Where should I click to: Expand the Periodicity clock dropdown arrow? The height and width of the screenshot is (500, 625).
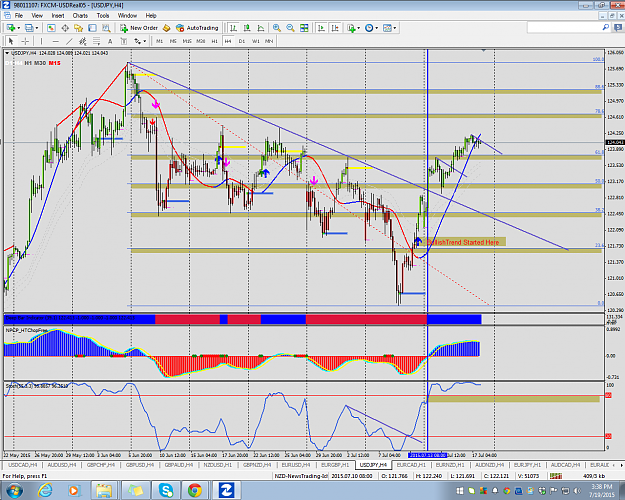[377, 28]
